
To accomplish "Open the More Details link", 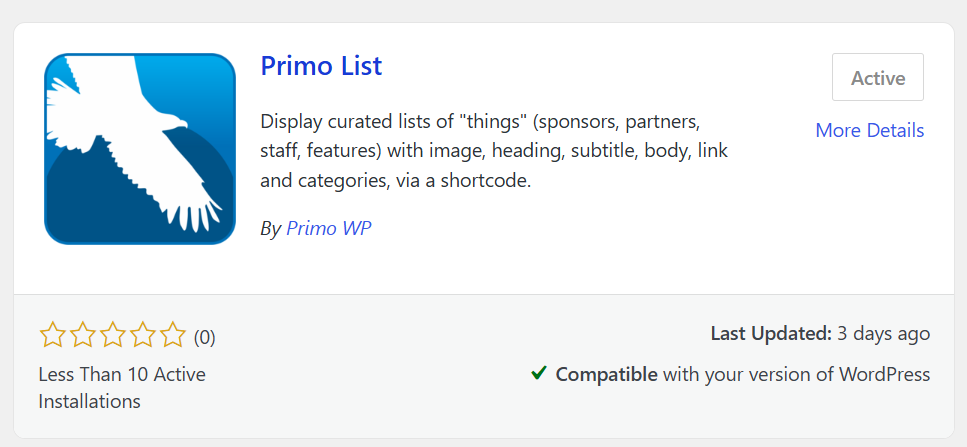I will (x=870, y=131).
